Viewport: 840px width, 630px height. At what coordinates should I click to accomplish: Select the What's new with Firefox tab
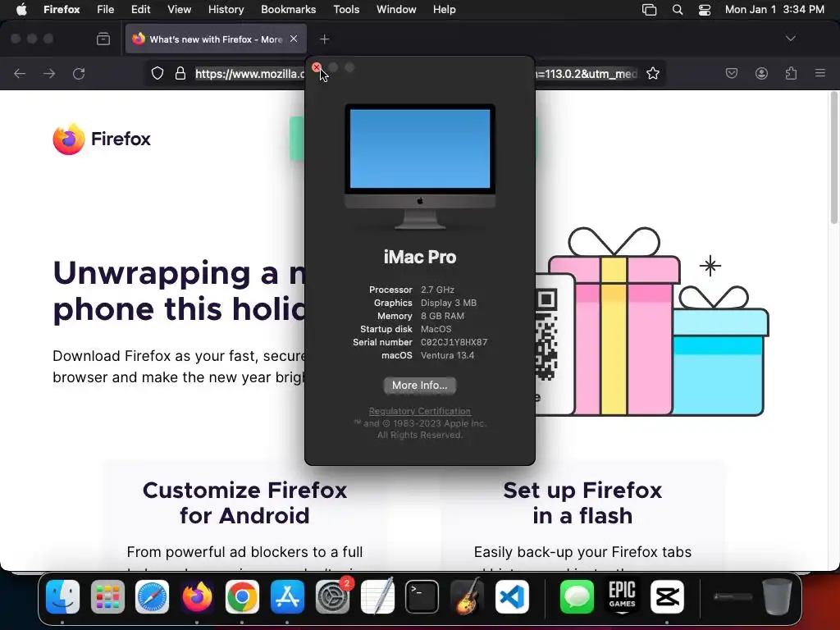pos(216,39)
